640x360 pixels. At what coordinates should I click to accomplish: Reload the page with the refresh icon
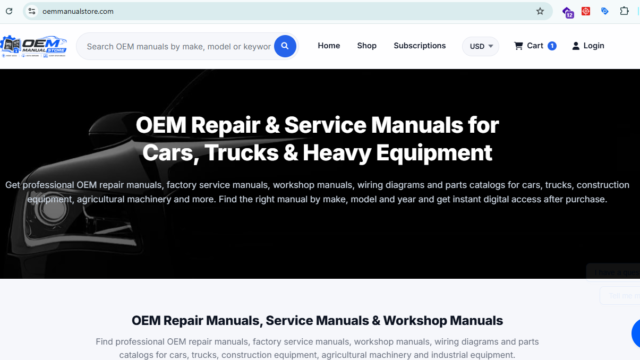point(9,11)
